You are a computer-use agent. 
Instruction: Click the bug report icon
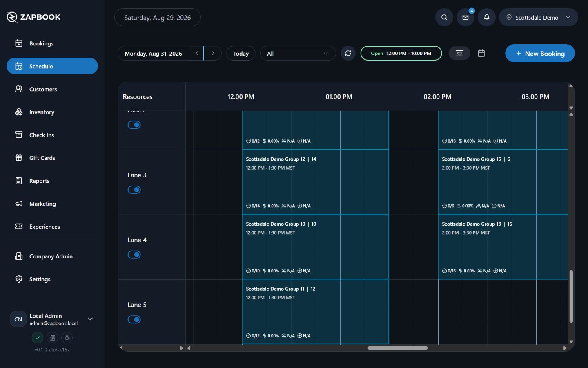pyautogui.click(x=67, y=338)
